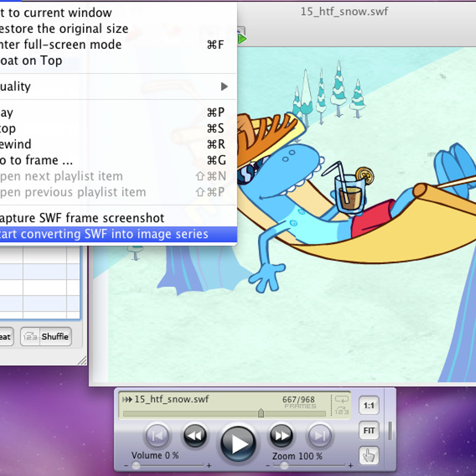Image resolution: width=476 pixels, height=476 pixels.
Task: Click the rewind double-arrow button
Action: point(195,436)
